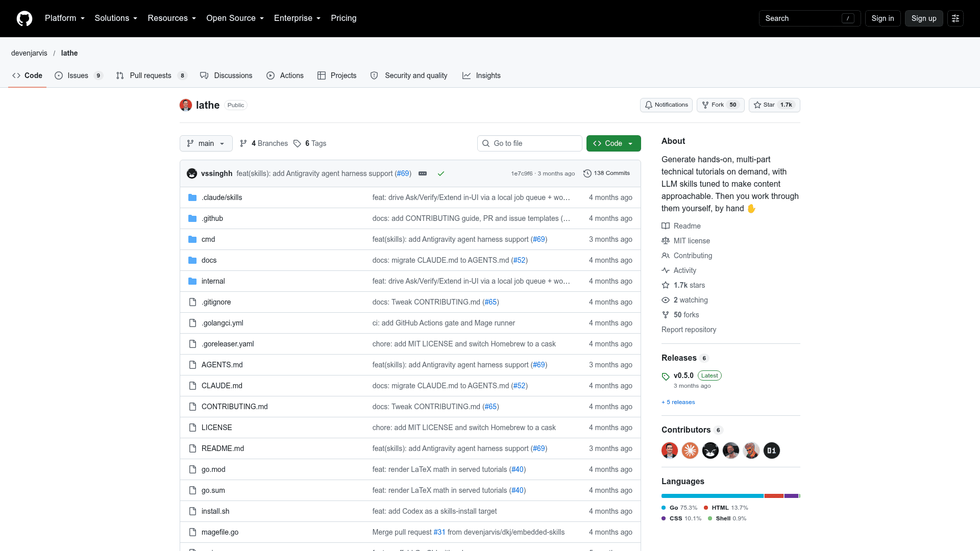Click the Sign up button
Image resolution: width=980 pixels, height=551 pixels.
coord(924,18)
